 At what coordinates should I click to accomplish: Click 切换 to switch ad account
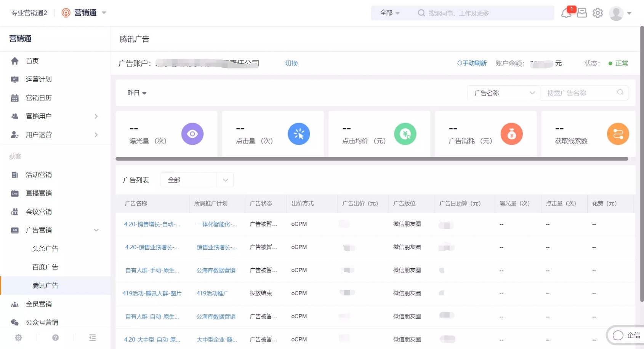[292, 63]
